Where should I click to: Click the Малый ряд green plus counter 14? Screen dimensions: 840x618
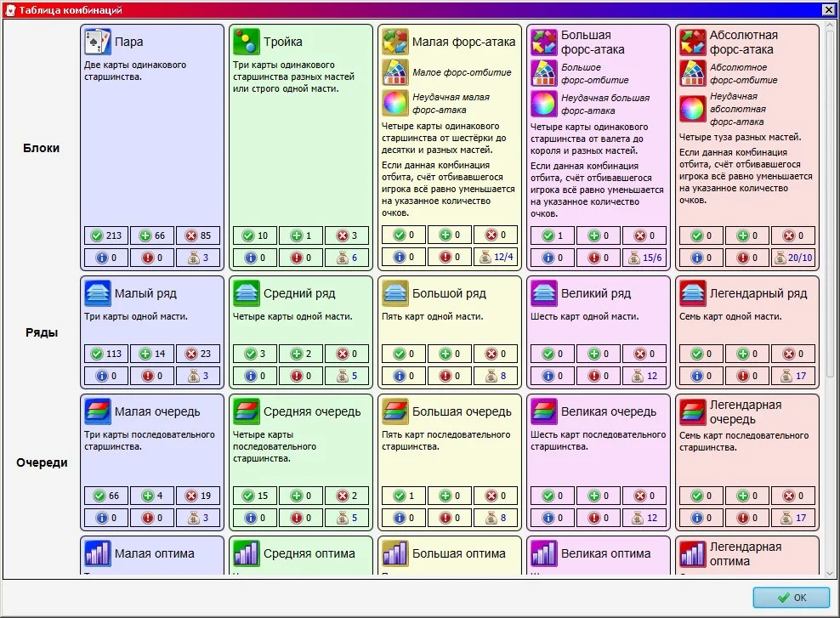[x=152, y=354]
